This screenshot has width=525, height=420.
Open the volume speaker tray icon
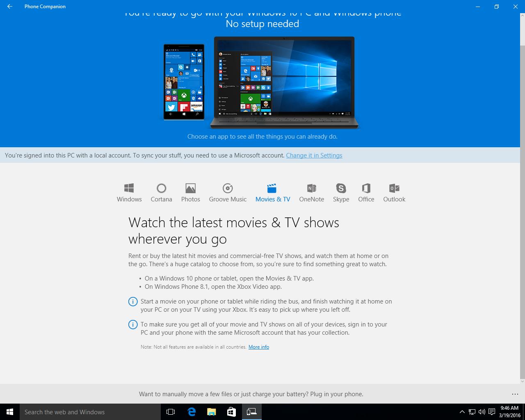click(482, 412)
